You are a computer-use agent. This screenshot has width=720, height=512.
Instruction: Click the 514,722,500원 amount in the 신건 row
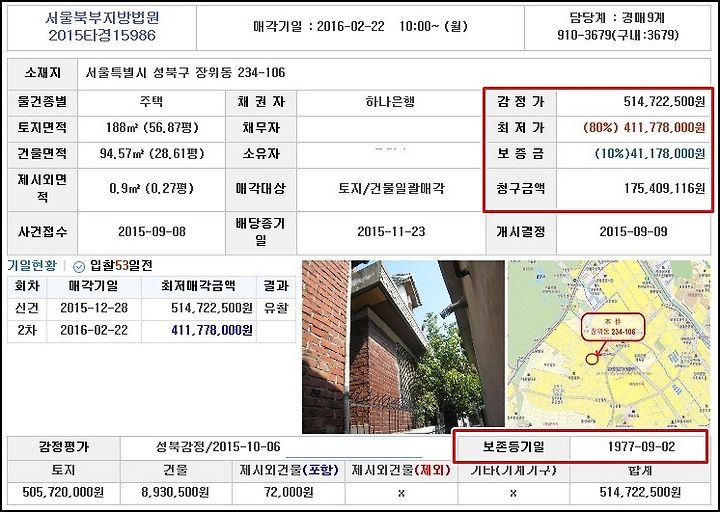point(212,308)
